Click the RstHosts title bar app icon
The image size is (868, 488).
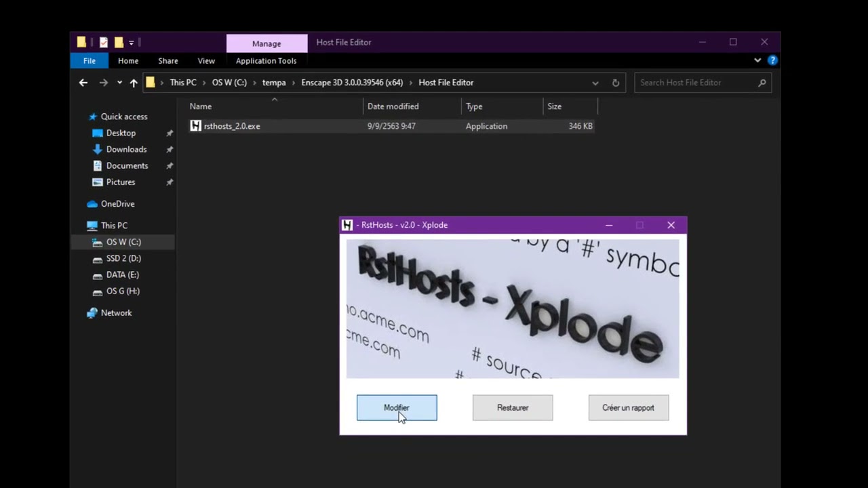[347, 225]
